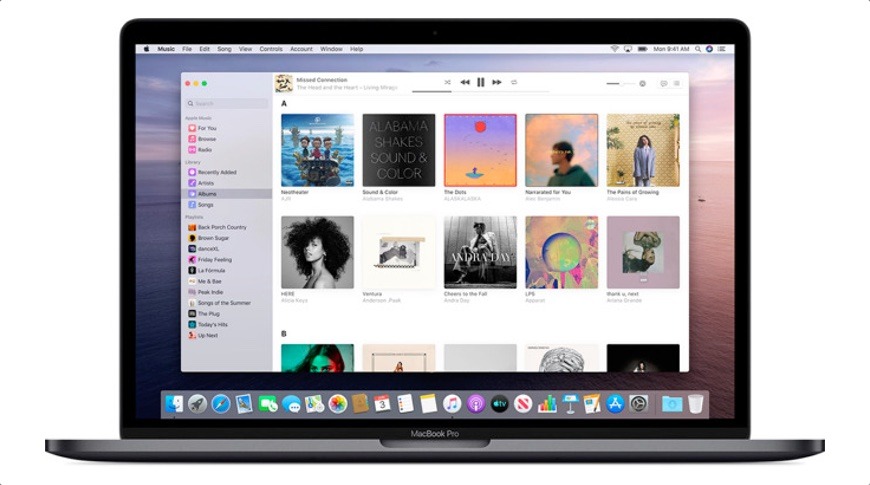The height and width of the screenshot is (485, 870).
Task: Adjust the volume slider
Action: (x=620, y=84)
